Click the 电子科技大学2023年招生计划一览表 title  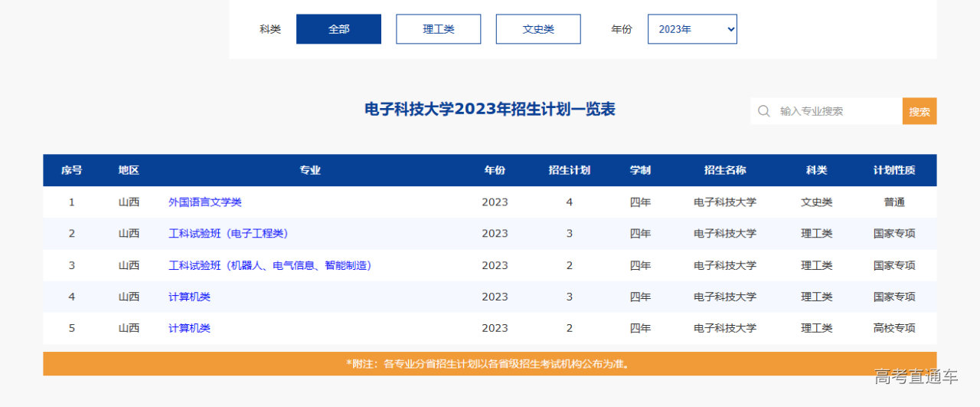489,110
